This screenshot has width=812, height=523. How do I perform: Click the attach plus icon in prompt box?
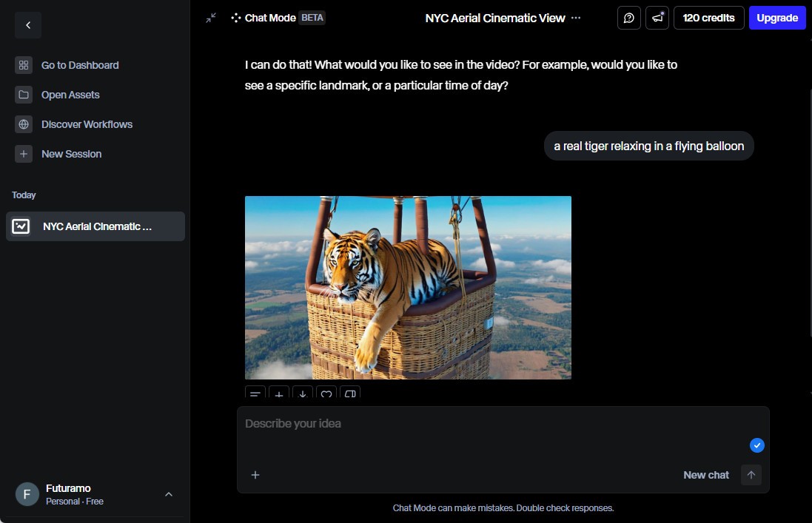coord(255,475)
